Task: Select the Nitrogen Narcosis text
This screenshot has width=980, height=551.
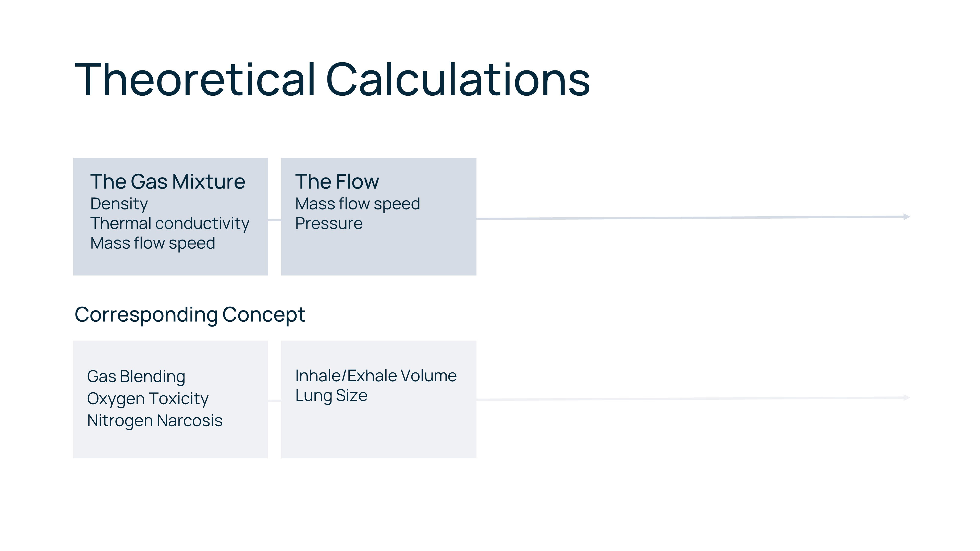Action: pos(155,421)
